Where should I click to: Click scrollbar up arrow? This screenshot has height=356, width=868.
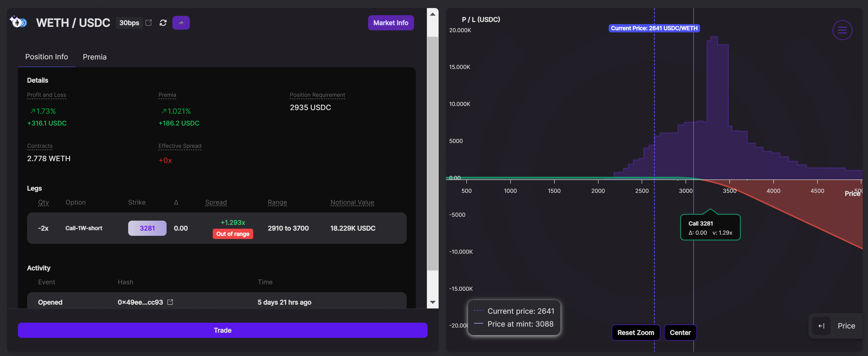click(x=433, y=14)
